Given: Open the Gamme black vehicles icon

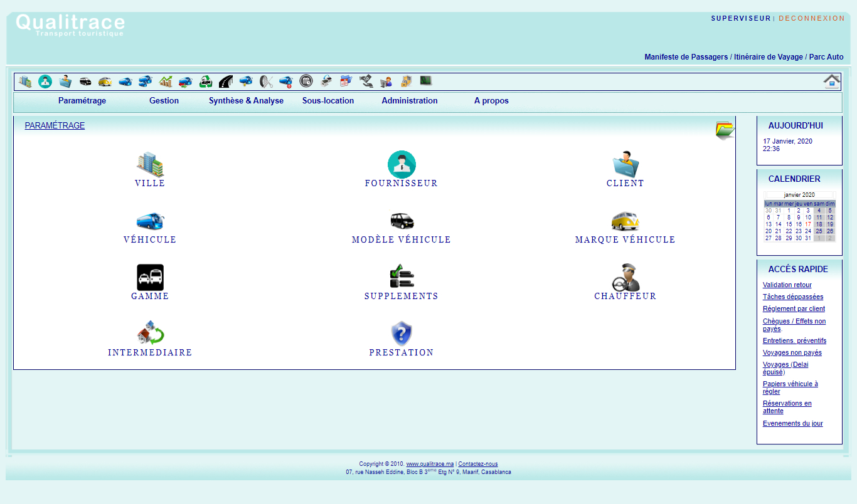Looking at the screenshot, I should 150,277.
